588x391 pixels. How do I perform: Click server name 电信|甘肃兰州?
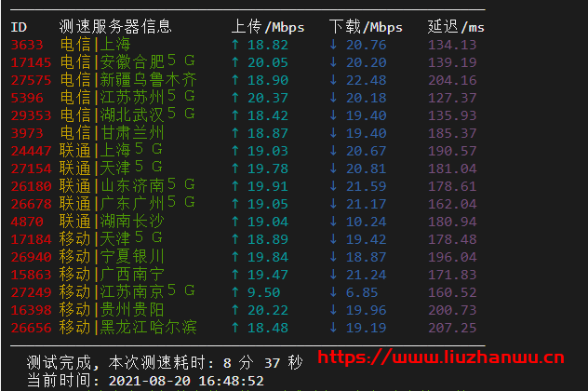(x=112, y=133)
